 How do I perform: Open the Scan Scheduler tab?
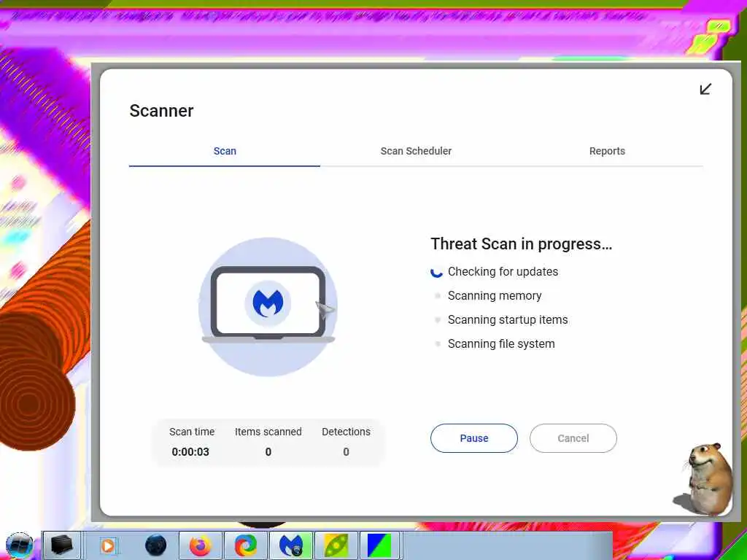(x=416, y=151)
